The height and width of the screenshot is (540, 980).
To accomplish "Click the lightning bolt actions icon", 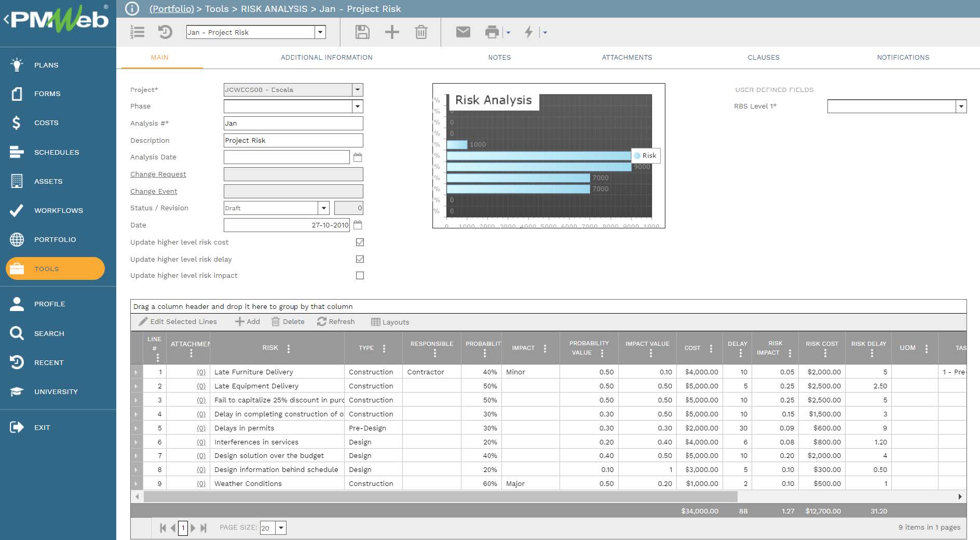I will 529,32.
